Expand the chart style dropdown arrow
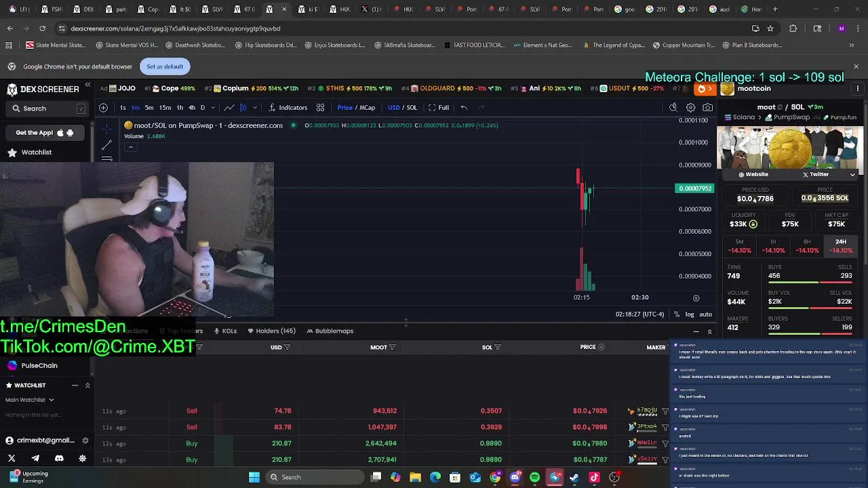The height and width of the screenshot is (488, 868). (254, 107)
